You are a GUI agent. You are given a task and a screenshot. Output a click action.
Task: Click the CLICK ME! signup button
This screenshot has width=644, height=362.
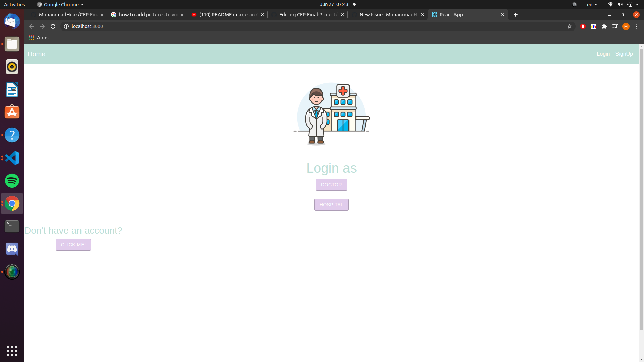coord(73,244)
